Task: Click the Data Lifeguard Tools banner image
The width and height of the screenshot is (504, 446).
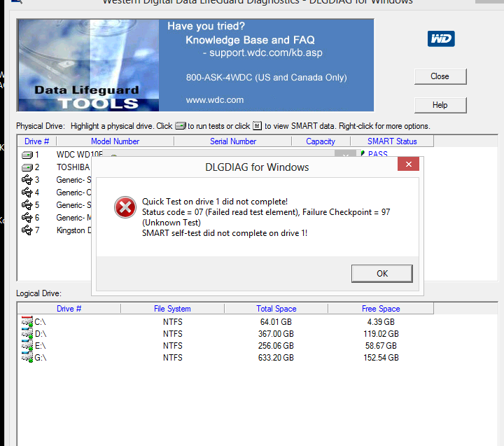Action: [88, 65]
